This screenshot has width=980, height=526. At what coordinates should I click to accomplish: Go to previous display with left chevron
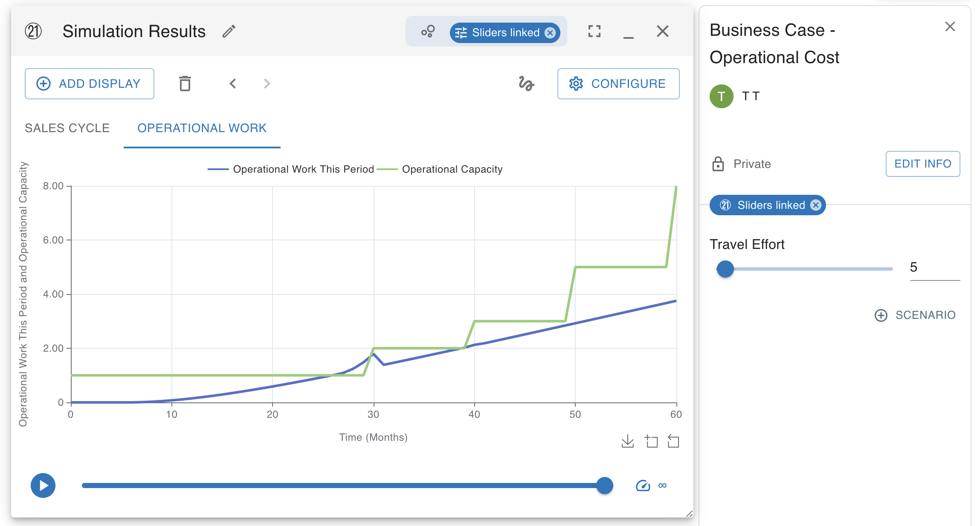[x=233, y=84]
